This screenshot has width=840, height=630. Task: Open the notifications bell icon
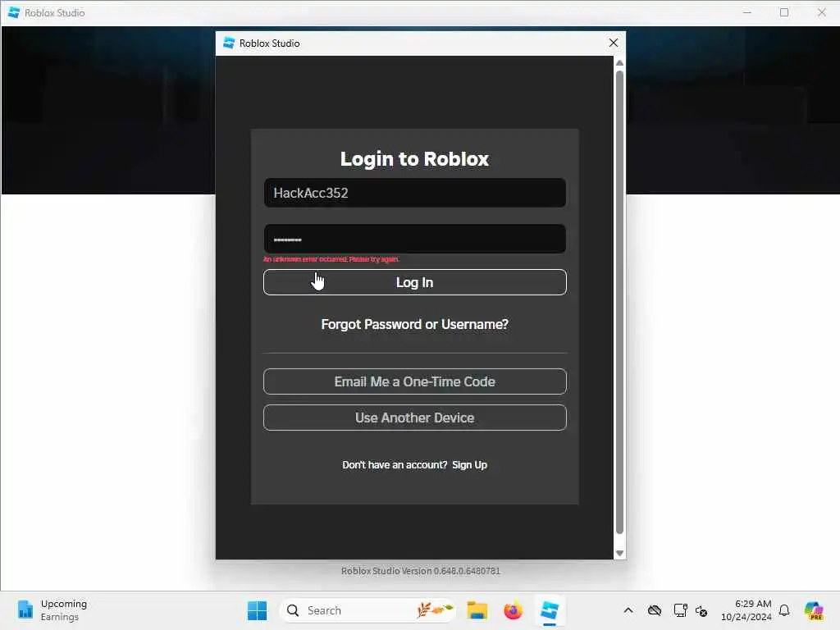pyautogui.click(x=784, y=610)
